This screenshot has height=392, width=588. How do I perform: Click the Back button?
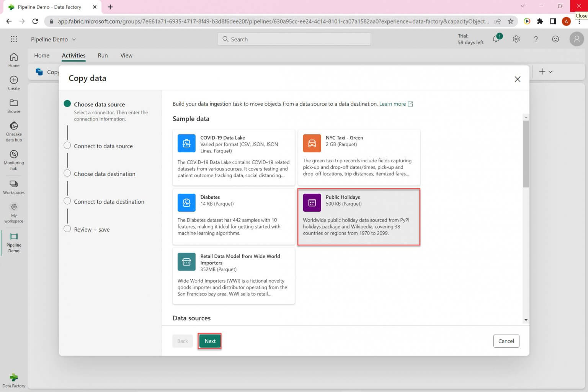tap(183, 341)
